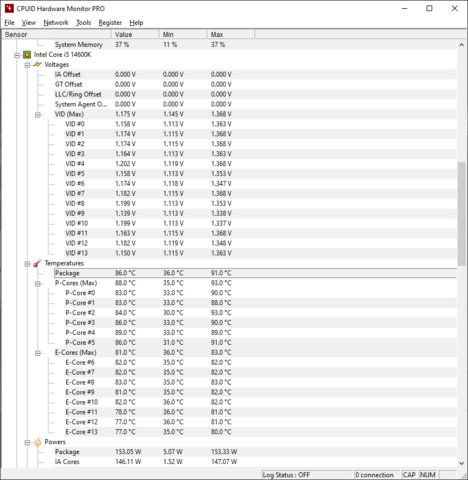Screen dimensions: 468x480
Task: Open the View menu
Action: (x=29, y=23)
